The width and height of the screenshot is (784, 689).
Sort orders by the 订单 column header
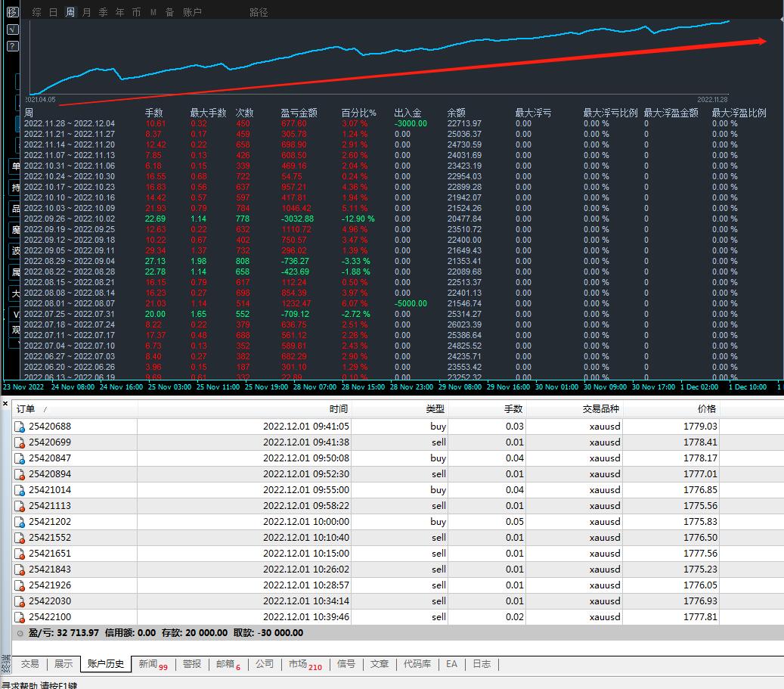coord(26,409)
